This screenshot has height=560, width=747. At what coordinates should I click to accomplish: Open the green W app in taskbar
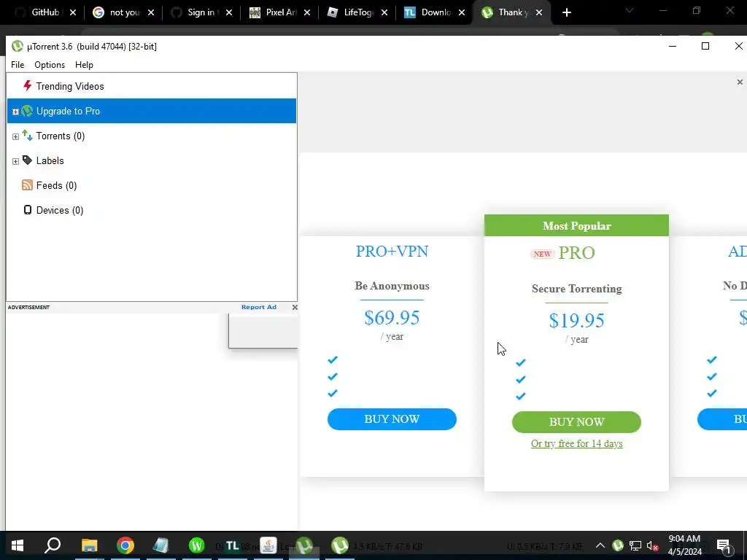196,545
